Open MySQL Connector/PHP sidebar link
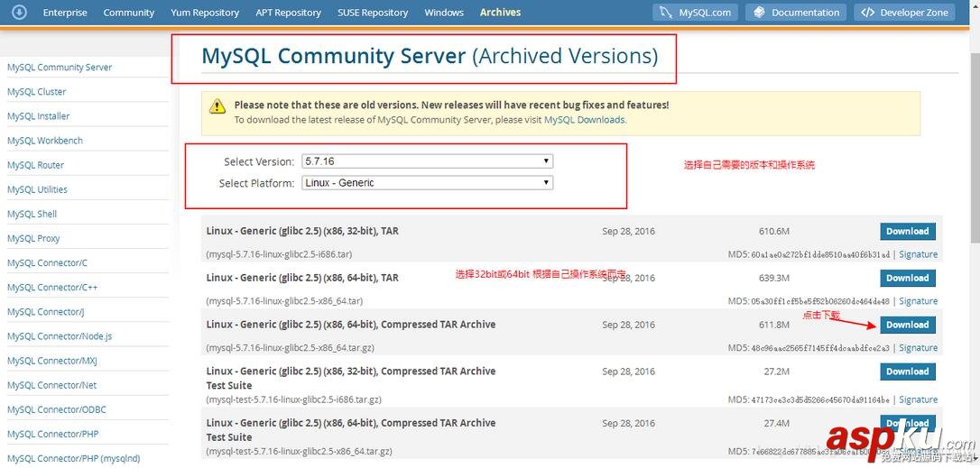The height and width of the screenshot is (468, 980). (x=52, y=435)
